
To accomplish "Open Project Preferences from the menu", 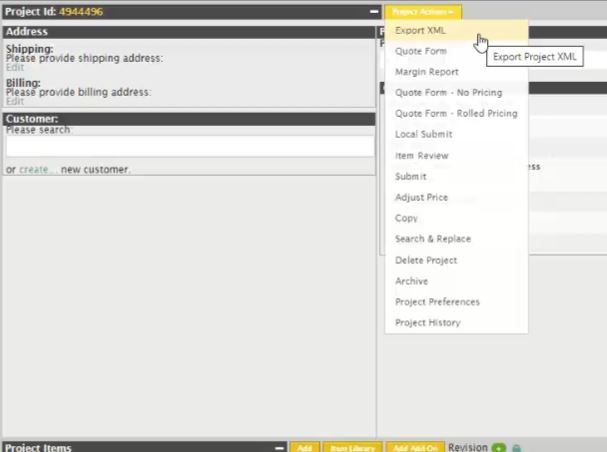I will tap(437, 302).
